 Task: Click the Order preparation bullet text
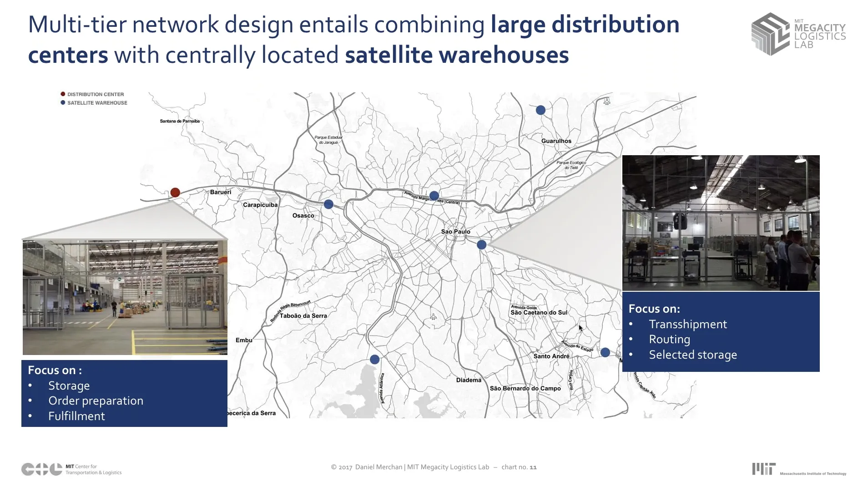pos(96,401)
